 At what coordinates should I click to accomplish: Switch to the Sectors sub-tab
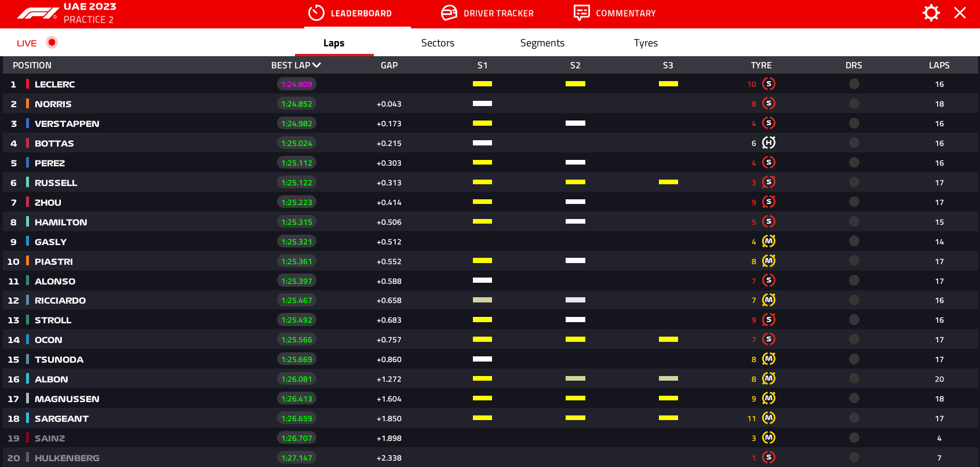[x=438, y=43]
